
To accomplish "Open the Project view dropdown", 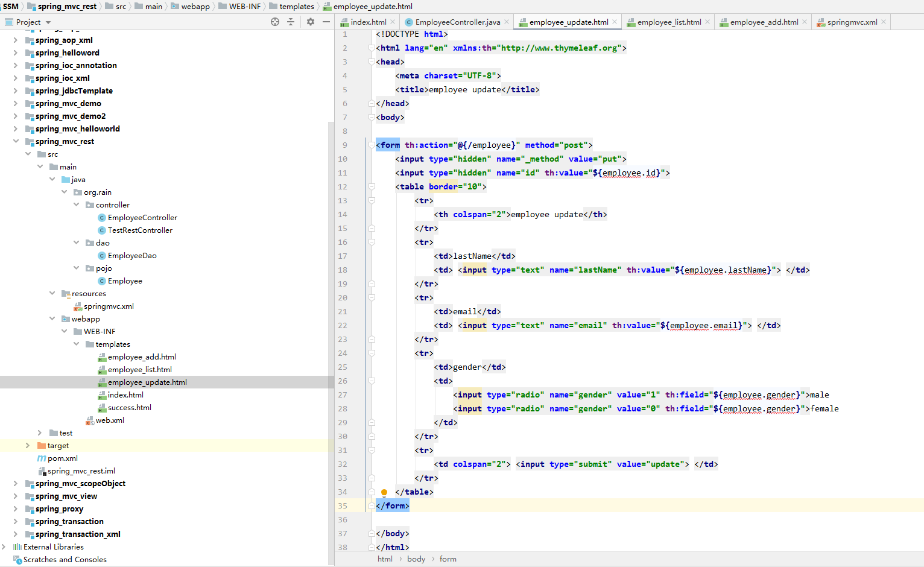I will point(48,22).
